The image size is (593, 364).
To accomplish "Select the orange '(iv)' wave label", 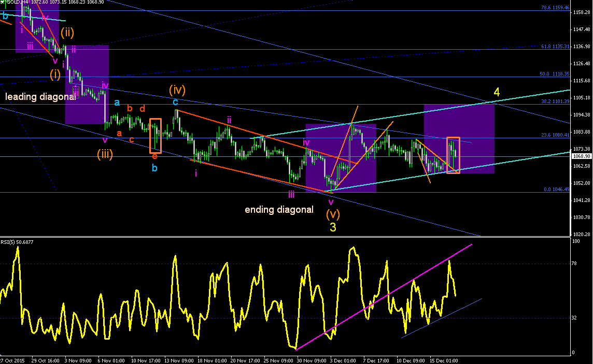I will pos(177,90).
